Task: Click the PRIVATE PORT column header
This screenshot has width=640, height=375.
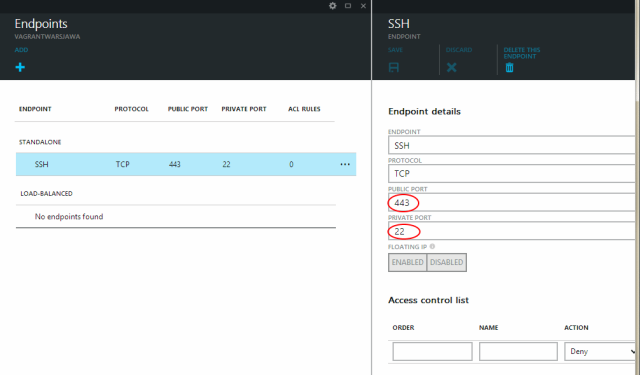Action: pyautogui.click(x=244, y=109)
